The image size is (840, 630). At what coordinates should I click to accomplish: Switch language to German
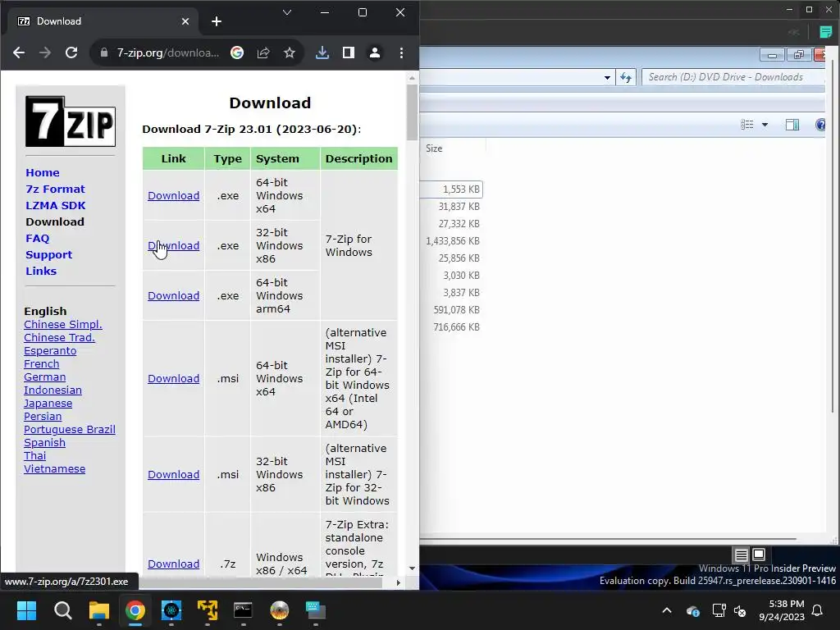point(44,377)
